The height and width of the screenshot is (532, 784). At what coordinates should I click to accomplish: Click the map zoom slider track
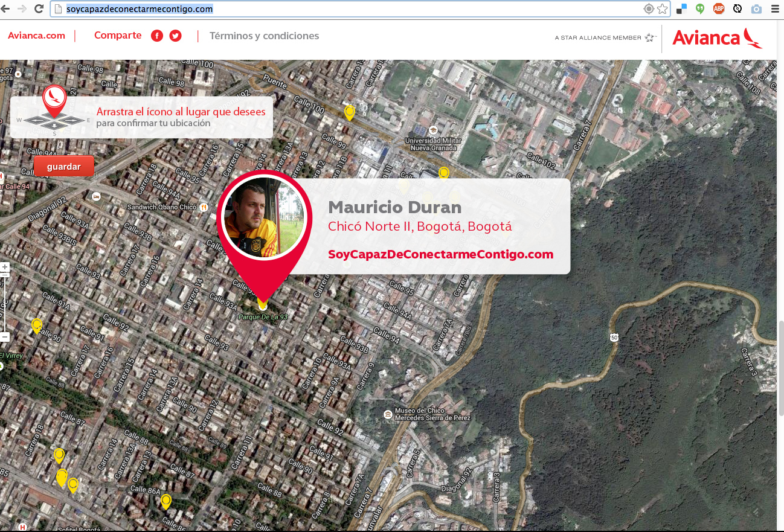click(5, 302)
